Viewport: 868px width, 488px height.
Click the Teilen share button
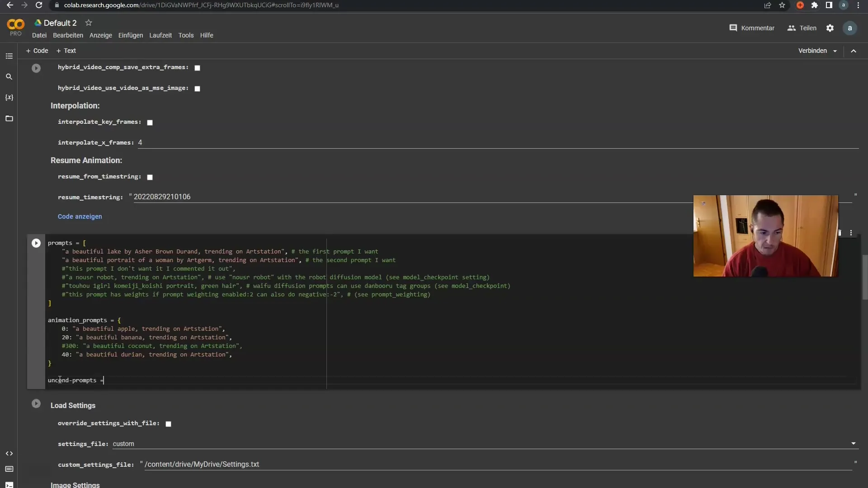click(802, 28)
